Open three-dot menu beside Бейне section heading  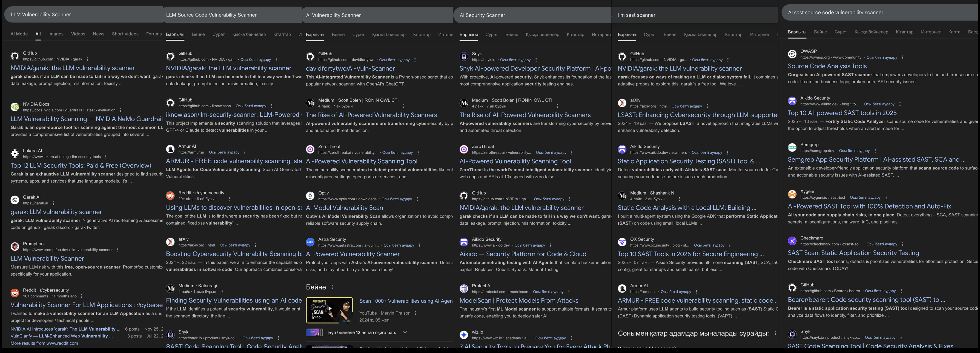[333, 287]
